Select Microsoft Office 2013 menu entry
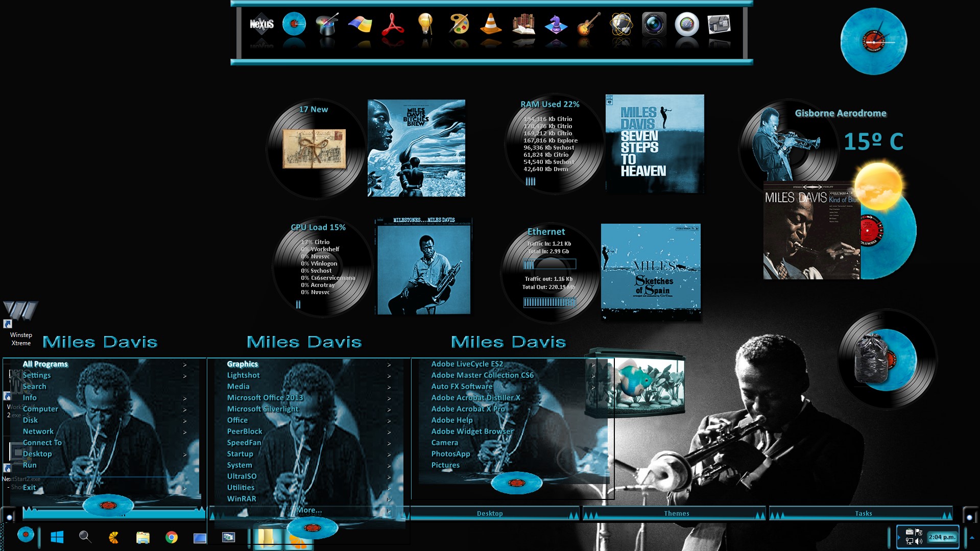This screenshot has height=551, width=980. [x=265, y=398]
